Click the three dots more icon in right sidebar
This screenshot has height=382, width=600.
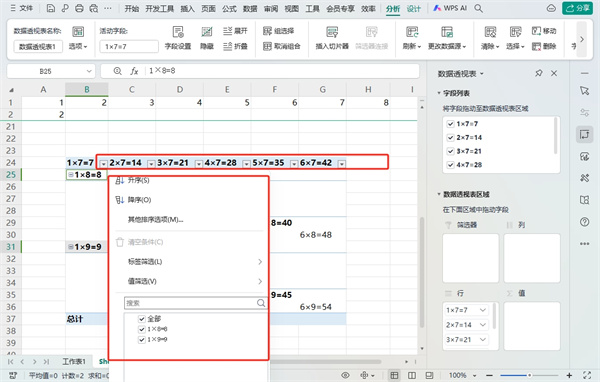click(x=584, y=243)
